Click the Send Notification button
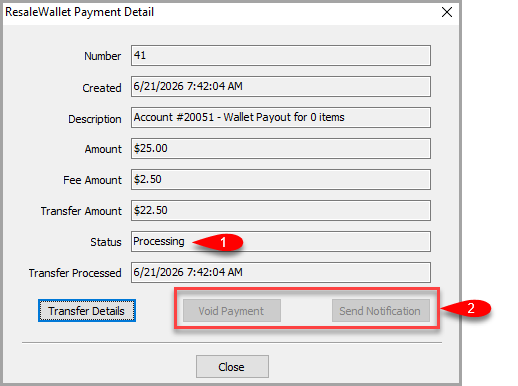This screenshot has width=518, height=386. pos(380,311)
